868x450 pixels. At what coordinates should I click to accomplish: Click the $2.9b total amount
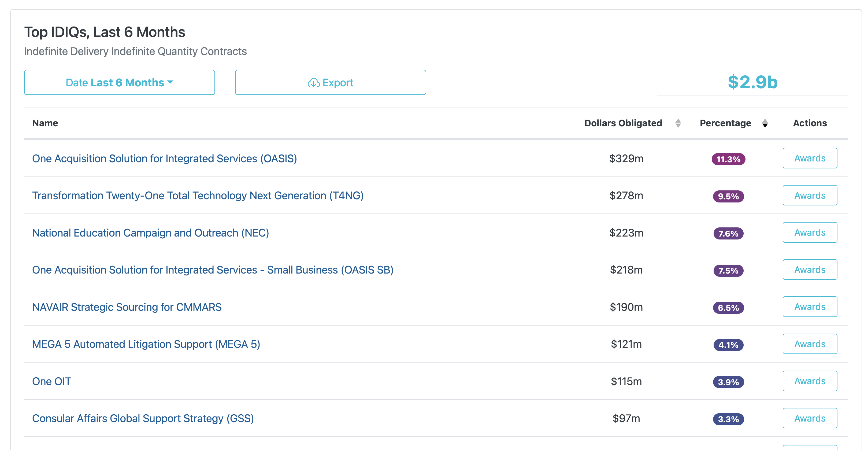tap(752, 82)
